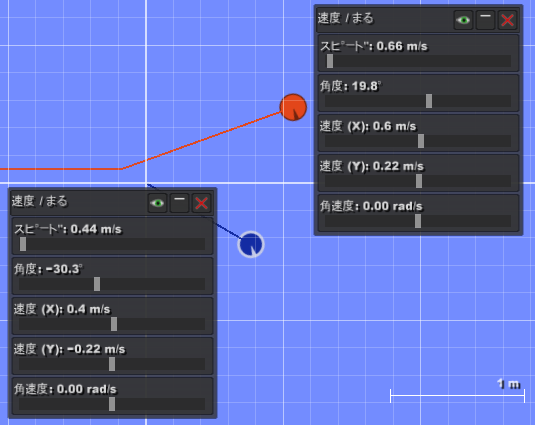This screenshot has width=535, height=425.
Task: Click the 1 m scale bar
Action: [x=457, y=396]
